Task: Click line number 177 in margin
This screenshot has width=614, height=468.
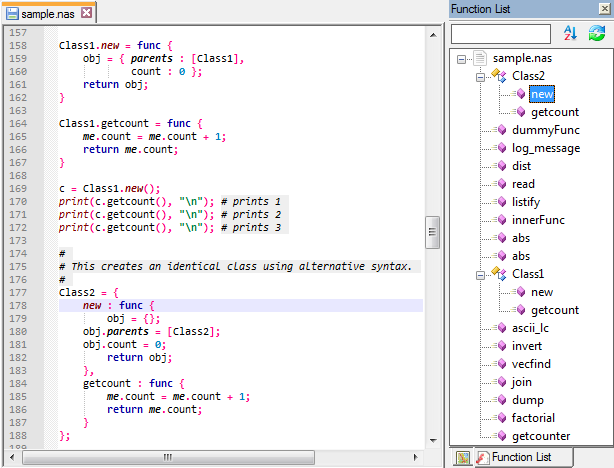Action: [18, 293]
